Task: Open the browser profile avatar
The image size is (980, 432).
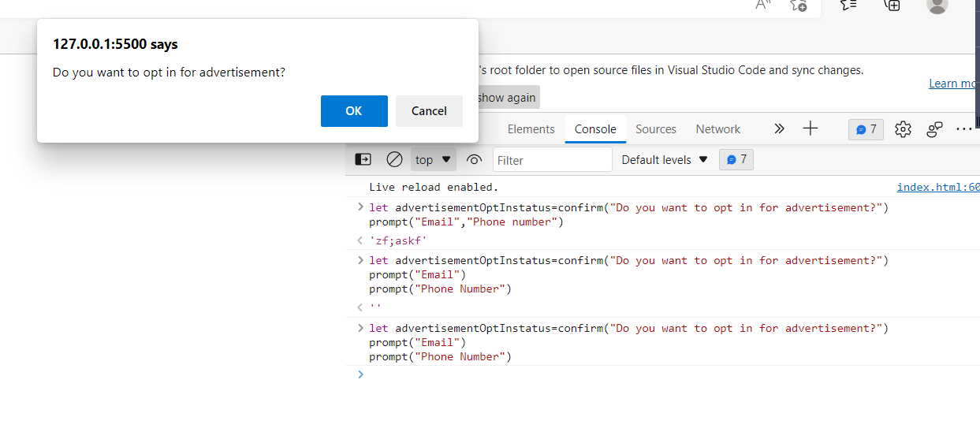Action: click(x=937, y=4)
